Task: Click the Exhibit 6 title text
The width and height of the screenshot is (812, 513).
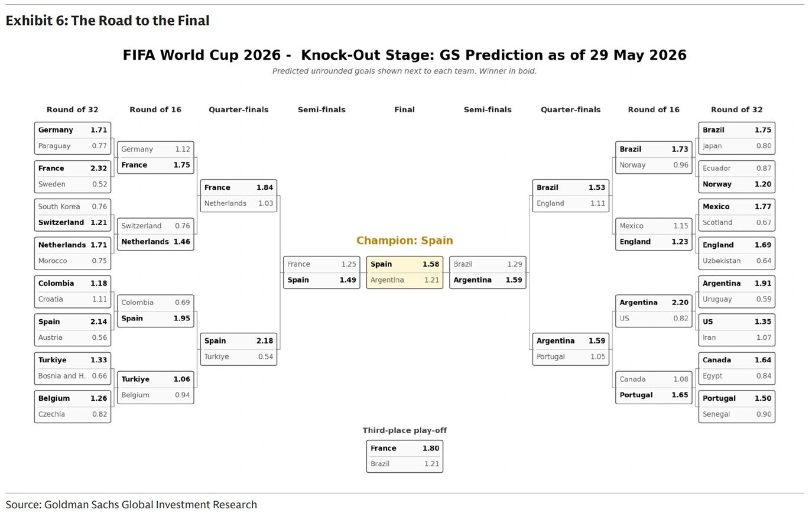Action: [108, 21]
